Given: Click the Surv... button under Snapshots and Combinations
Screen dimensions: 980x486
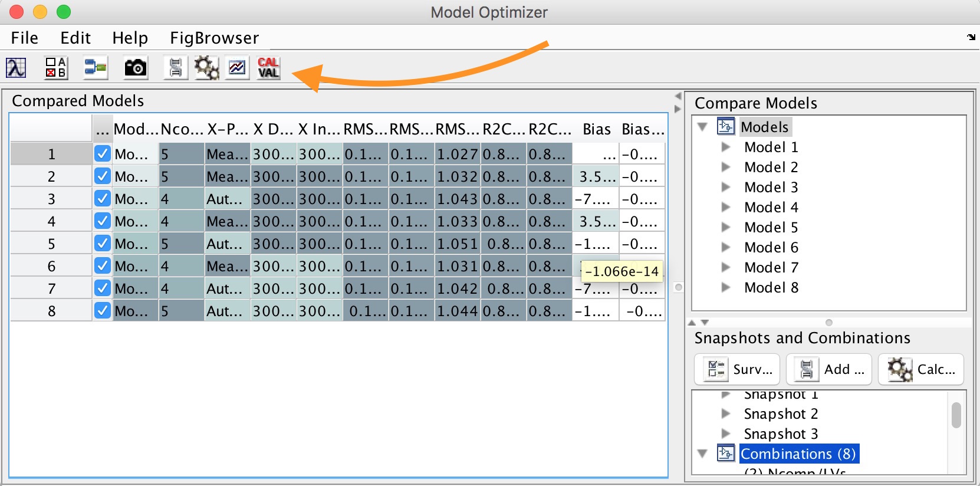Looking at the screenshot, I should point(737,369).
